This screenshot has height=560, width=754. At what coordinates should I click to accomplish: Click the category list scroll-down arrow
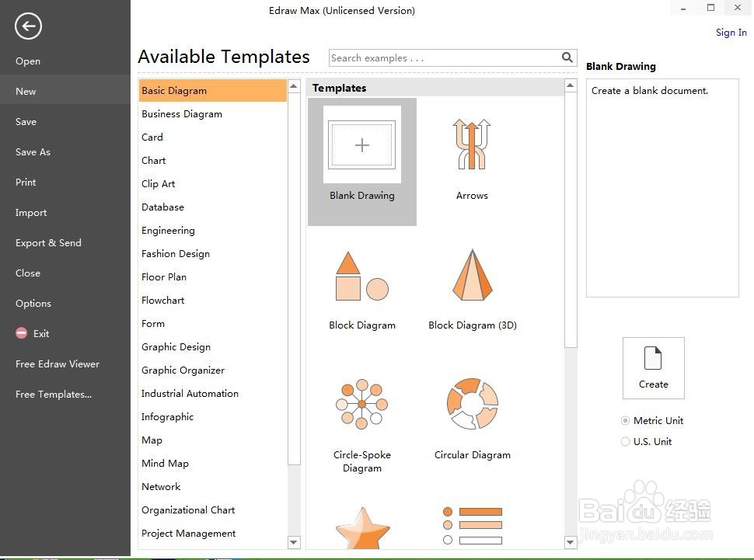click(294, 542)
